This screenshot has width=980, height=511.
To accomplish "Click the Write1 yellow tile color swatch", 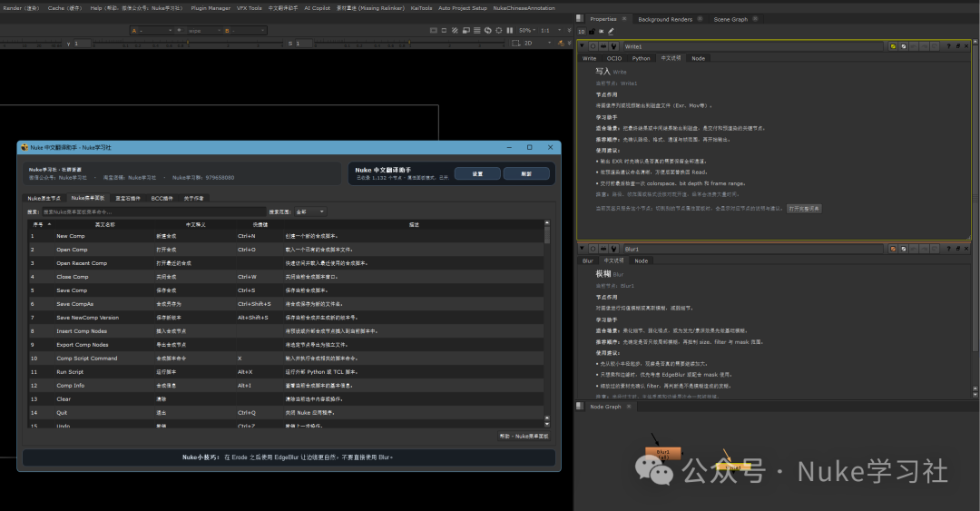I will (893, 46).
